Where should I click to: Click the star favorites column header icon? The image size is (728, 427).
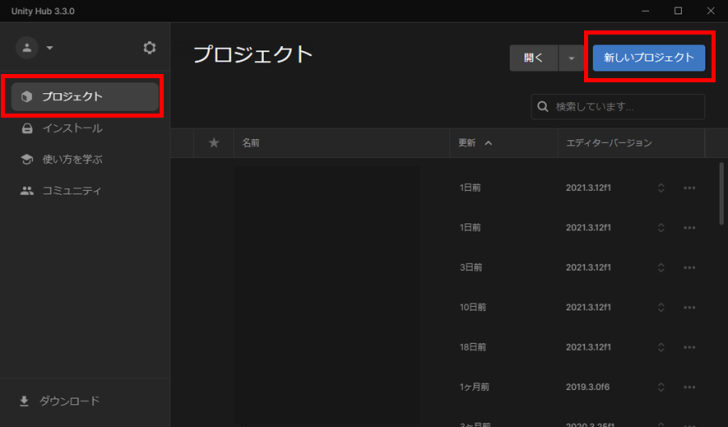click(x=213, y=143)
